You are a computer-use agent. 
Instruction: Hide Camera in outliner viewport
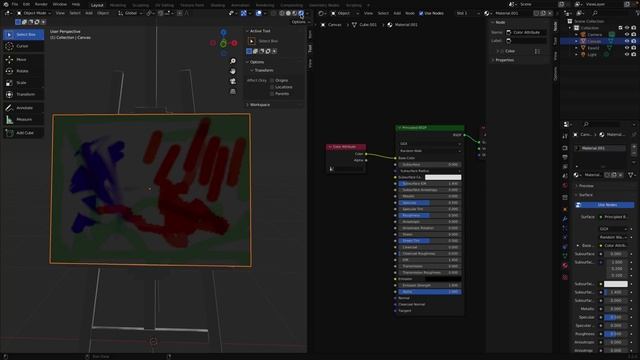[627, 35]
